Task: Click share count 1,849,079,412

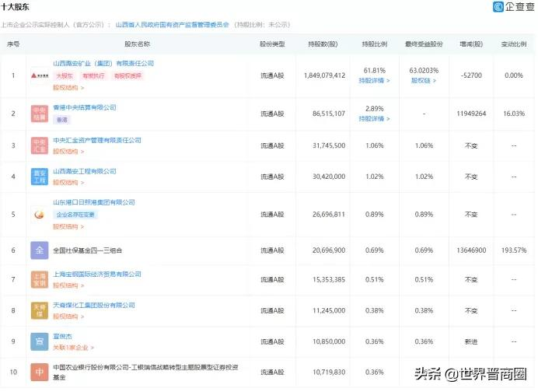Action: pyautogui.click(x=324, y=75)
